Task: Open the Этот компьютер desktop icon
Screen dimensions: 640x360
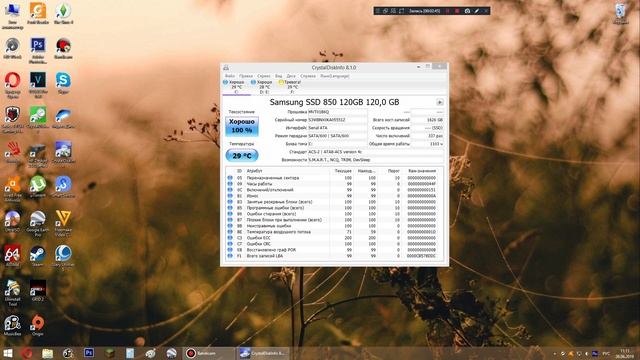Action: (12, 16)
